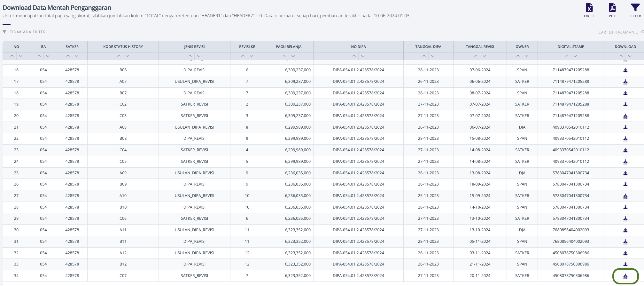Sort DIGITAL STAMP column ascending
644x286 pixels.
[566, 56]
